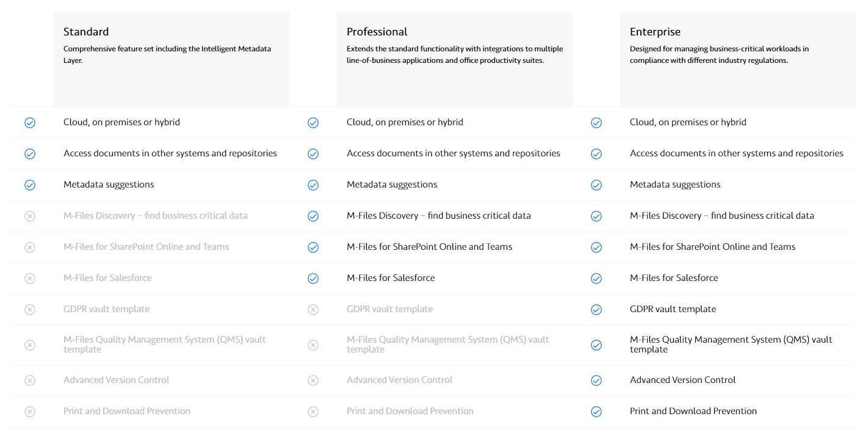This screenshot has width=868, height=441.
Task: Click the "Professional" plan heading
Action: coord(377,32)
